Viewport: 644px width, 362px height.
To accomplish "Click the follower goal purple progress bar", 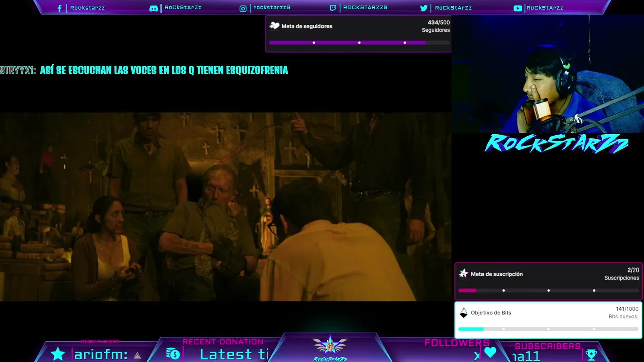I will pos(359,43).
